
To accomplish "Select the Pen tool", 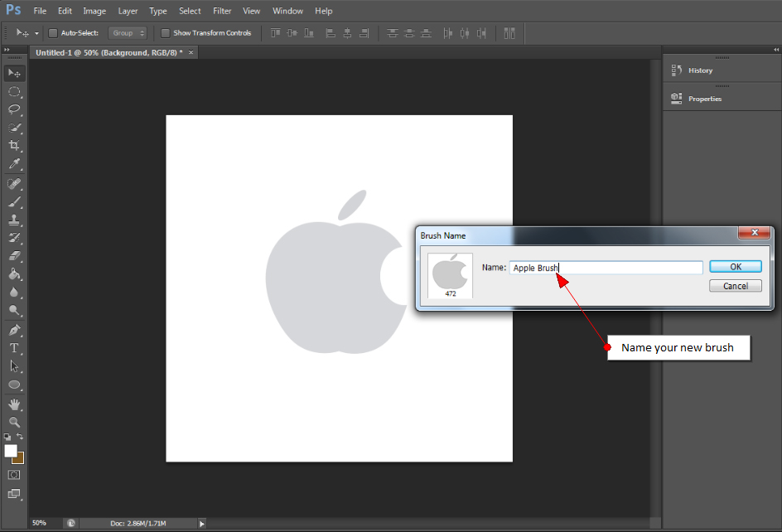I will click(14, 330).
